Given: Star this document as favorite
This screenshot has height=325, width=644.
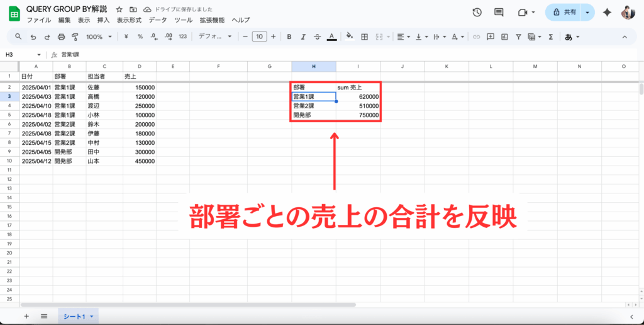Looking at the screenshot, I should [119, 10].
